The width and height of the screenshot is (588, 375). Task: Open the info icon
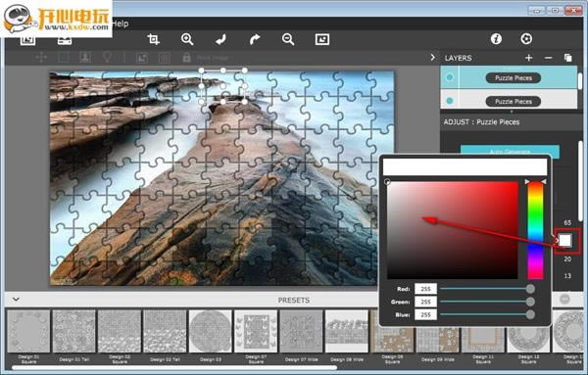tap(496, 38)
